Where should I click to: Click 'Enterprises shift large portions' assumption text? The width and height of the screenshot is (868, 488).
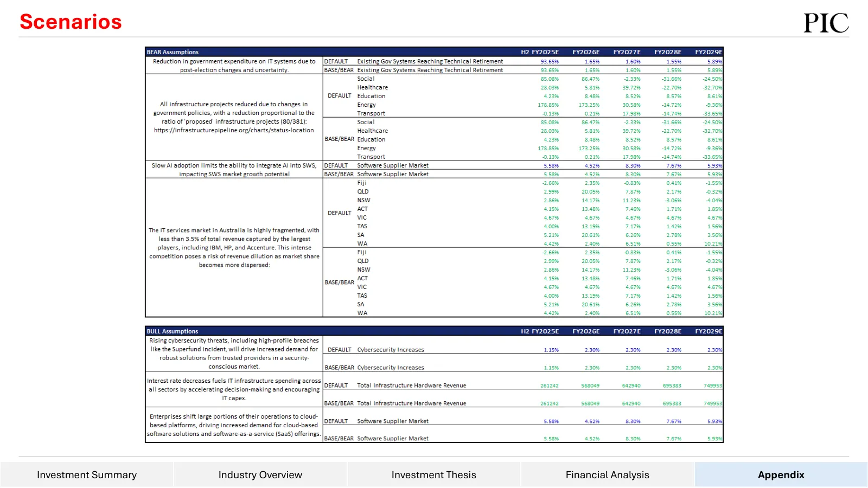pyautogui.click(x=234, y=425)
